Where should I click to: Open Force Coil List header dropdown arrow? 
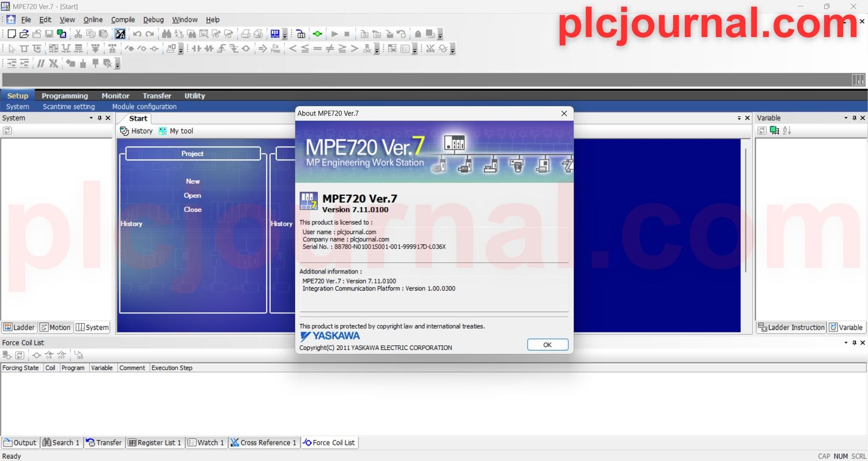[x=846, y=342]
